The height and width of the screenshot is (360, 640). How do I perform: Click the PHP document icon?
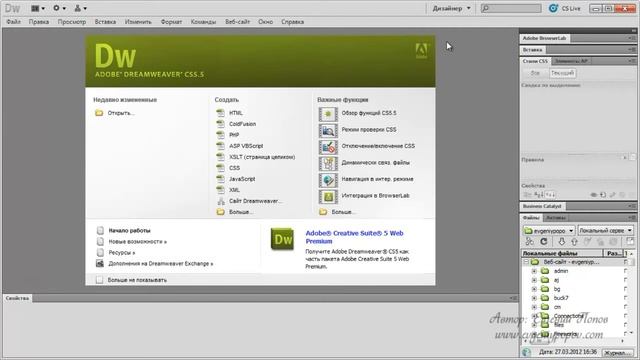[220, 135]
